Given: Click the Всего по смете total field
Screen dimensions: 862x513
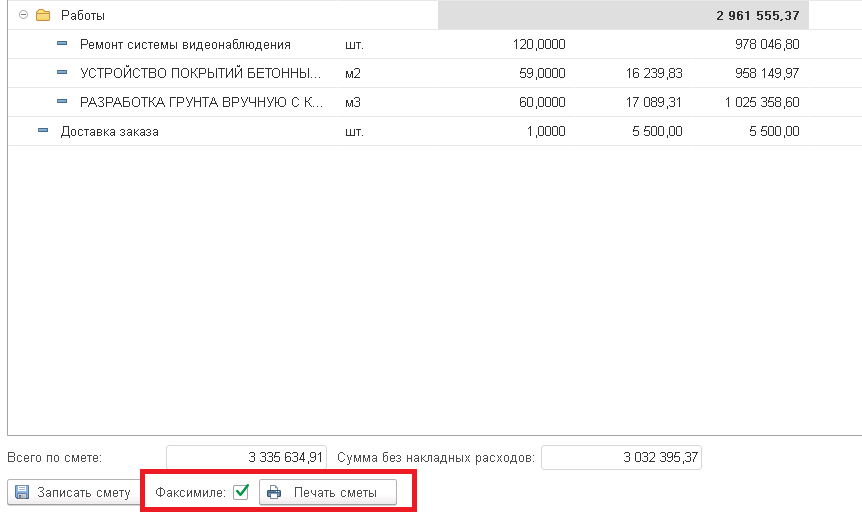Looking at the screenshot, I should click(x=246, y=457).
